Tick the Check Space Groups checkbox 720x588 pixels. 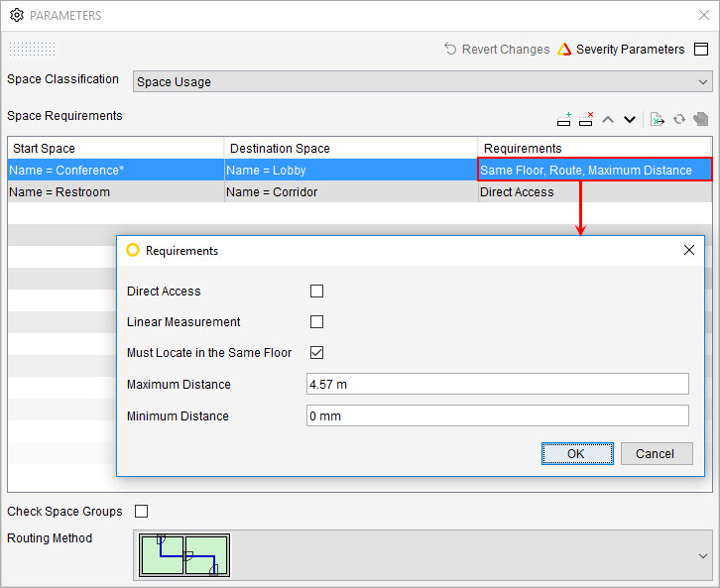142,511
